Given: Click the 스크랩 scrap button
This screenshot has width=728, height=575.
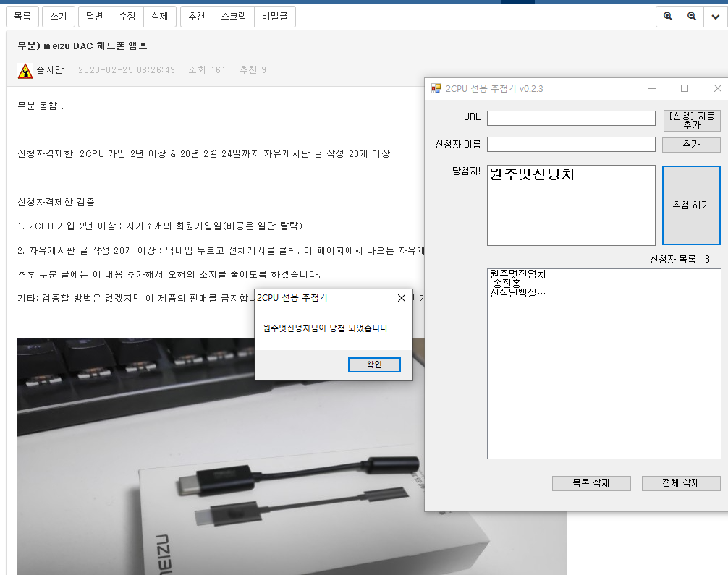Looking at the screenshot, I should tap(234, 16).
